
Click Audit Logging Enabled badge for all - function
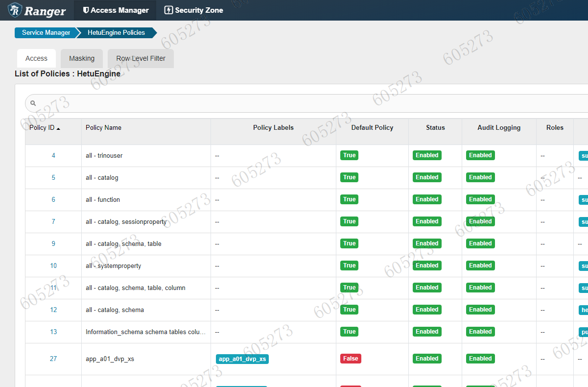[x=480, y=199]
